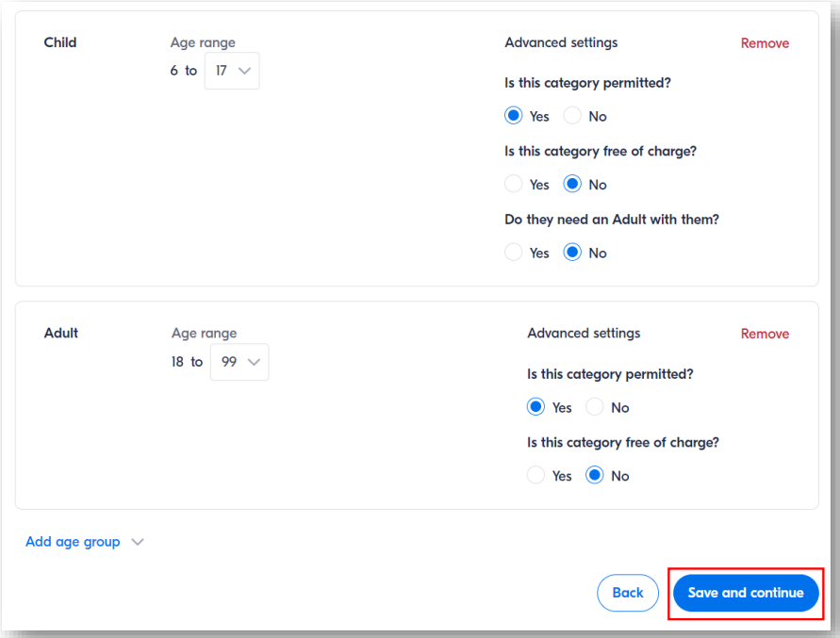The height and width of the screenshot is (638, 840).
Task: Open the Child upper age dropdown showing 17
Action: click(x=231, y=71)
